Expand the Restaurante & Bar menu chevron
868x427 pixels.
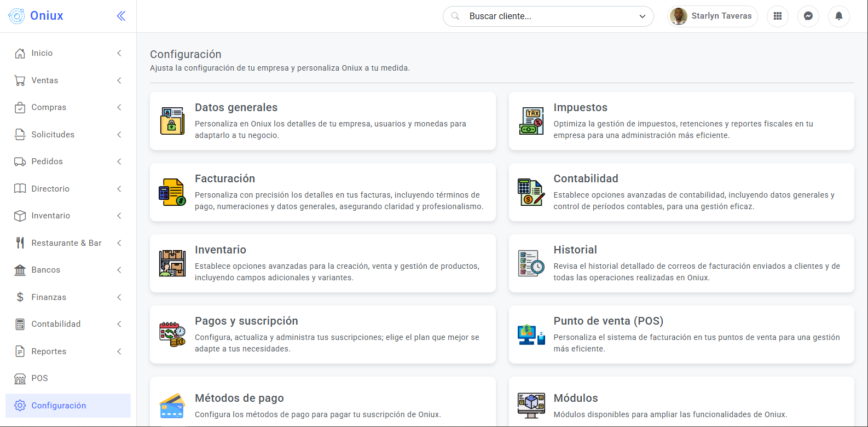click(x=119, y=243)
